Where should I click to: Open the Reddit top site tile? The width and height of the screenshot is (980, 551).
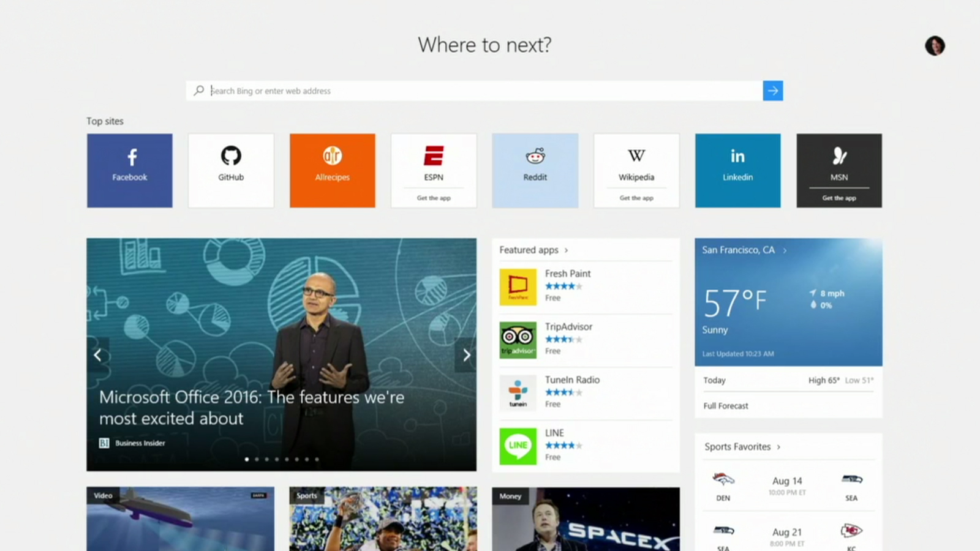pos(535,171)
